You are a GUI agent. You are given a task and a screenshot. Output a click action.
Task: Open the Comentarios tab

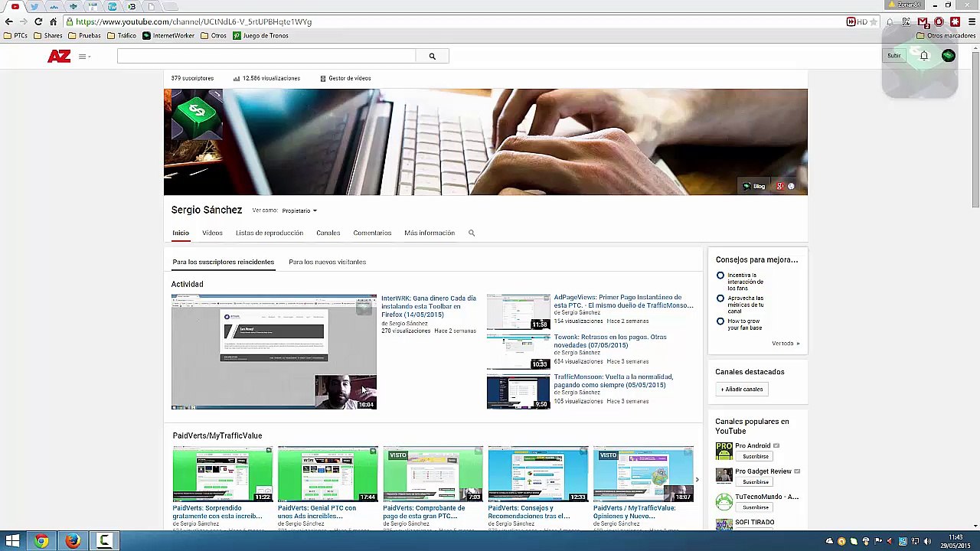pyautogui.click(x=372, y=233)
